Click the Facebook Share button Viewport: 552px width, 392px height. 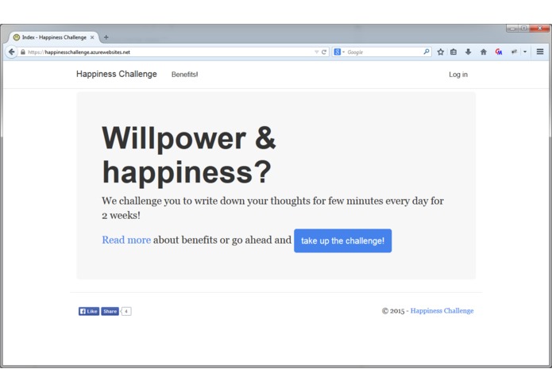pyautogui.click(x=110, y=311)
